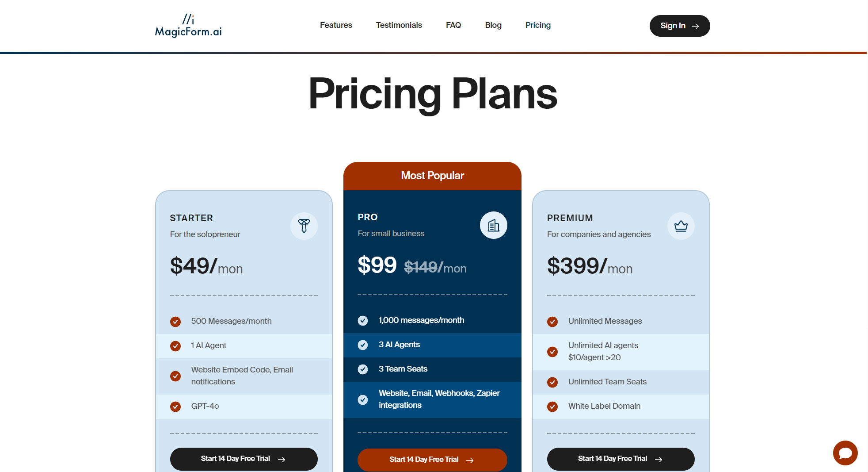Visit the Blog page
The width and height of the screenshot is (868, 472).
click(493, 25)
